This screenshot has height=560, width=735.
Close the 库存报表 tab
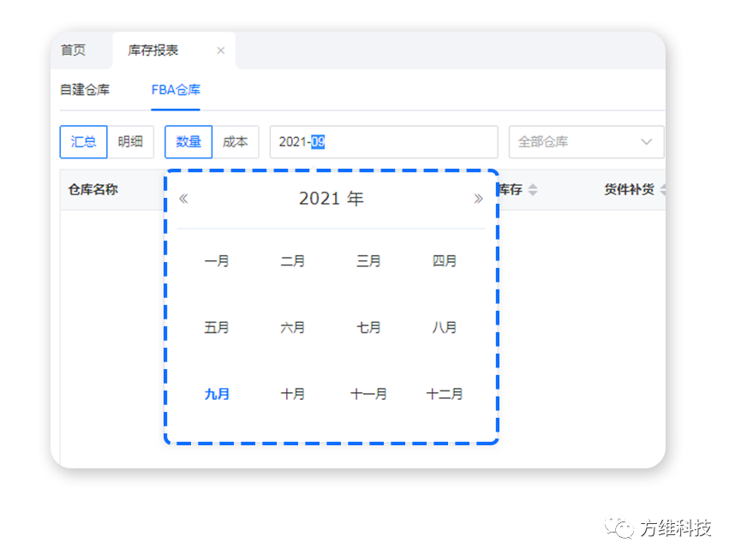pyautogui.click(x=221, y=51)
